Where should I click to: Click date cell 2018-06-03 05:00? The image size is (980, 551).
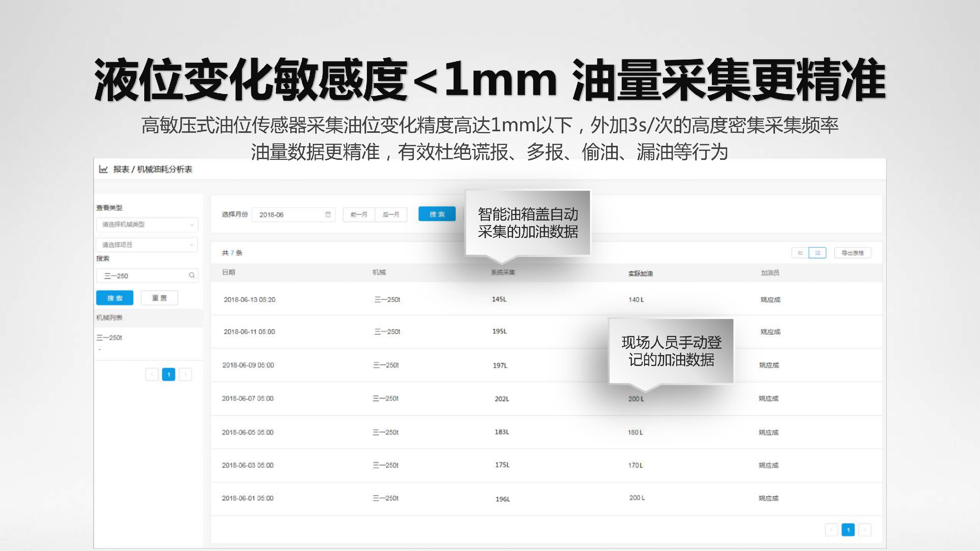(x=248, y=465)
